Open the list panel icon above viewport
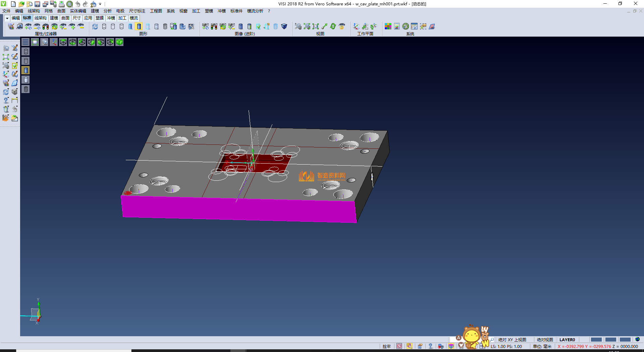The image size is (644, 352). pos(25,42)
